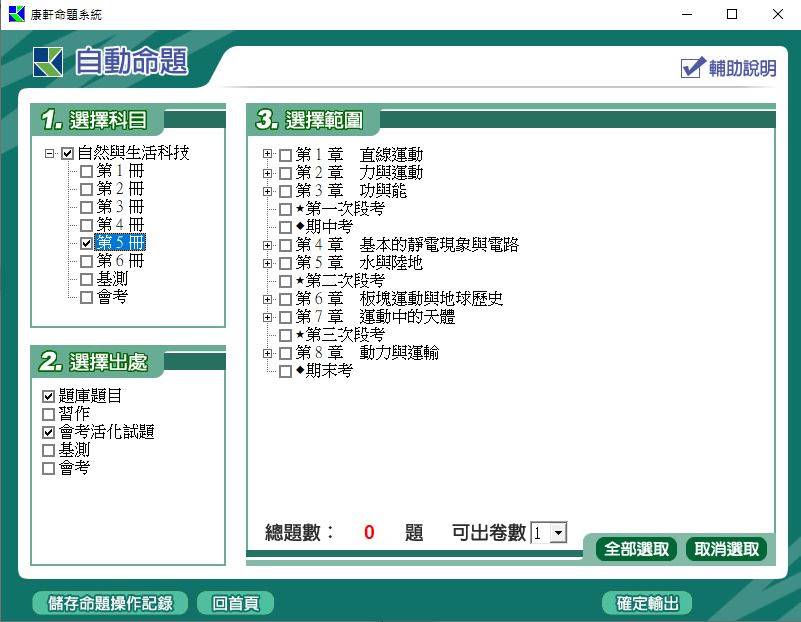Screen dimensions: 801x622
Task: Minimize the 康軒命題系統 window
Action: (x=687, y=14)
